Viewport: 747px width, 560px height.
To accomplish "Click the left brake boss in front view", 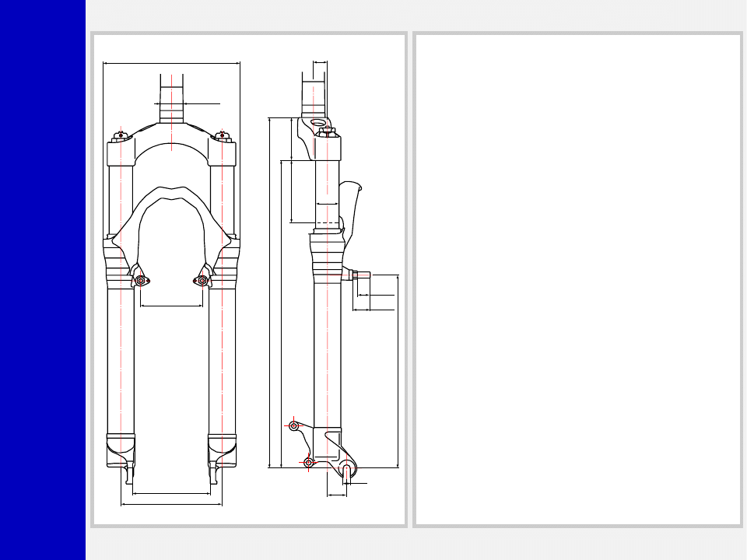I will 141,281.
